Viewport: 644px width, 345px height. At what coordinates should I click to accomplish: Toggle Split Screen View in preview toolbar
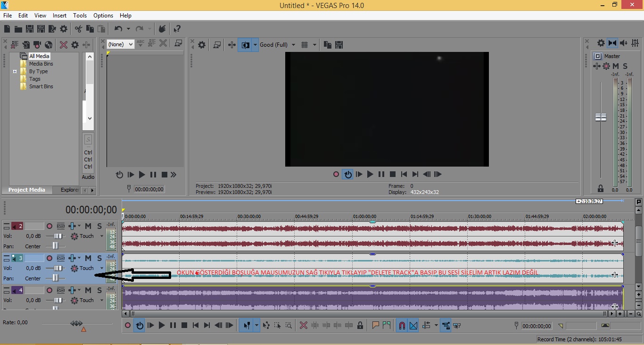(245, 45)
